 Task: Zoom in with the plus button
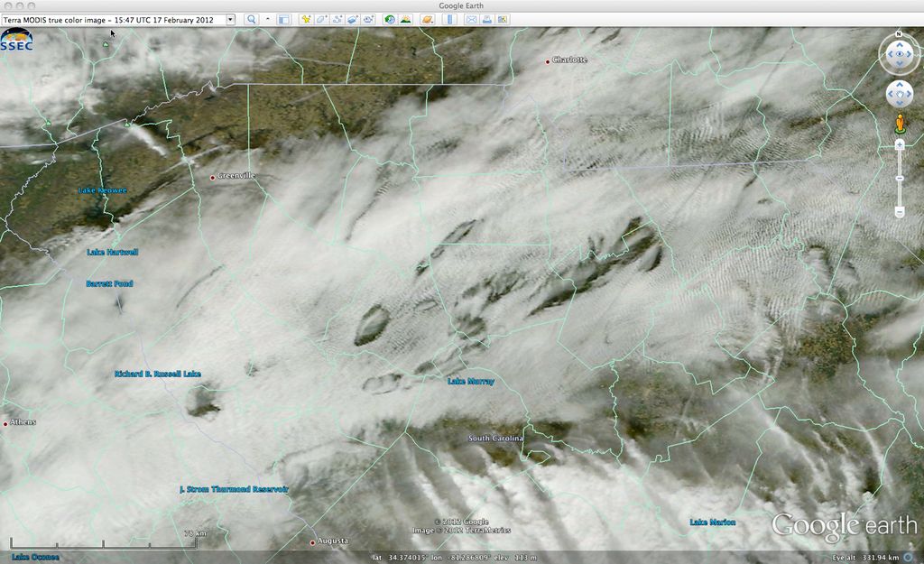tap(900, 145)
